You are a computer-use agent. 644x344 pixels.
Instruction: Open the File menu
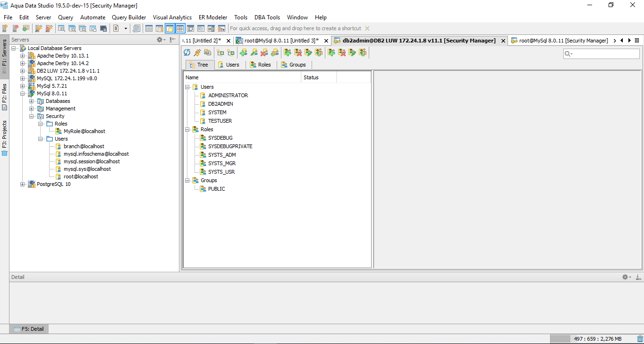[8, 17]
